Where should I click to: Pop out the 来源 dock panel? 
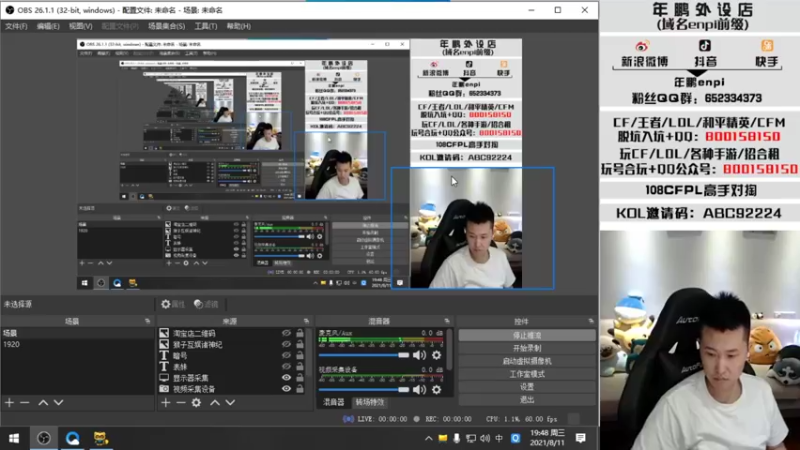pyautogui.click(x=306, y=321)
